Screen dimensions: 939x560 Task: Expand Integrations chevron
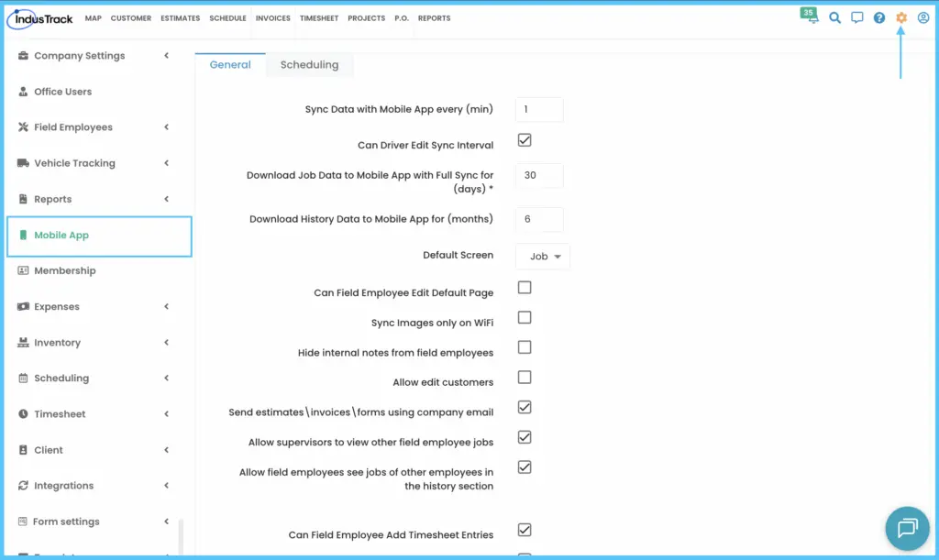(167, 485)
